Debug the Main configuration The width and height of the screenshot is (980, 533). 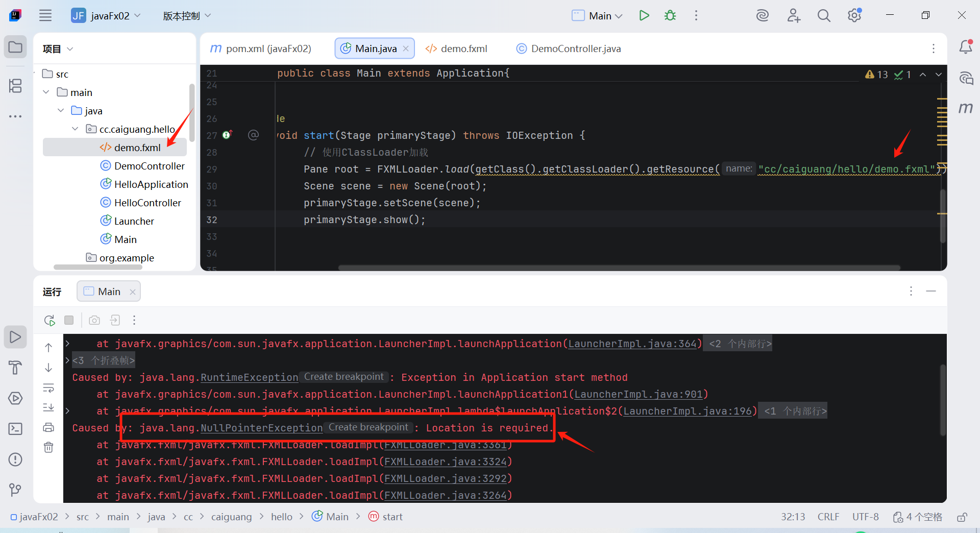670,15
